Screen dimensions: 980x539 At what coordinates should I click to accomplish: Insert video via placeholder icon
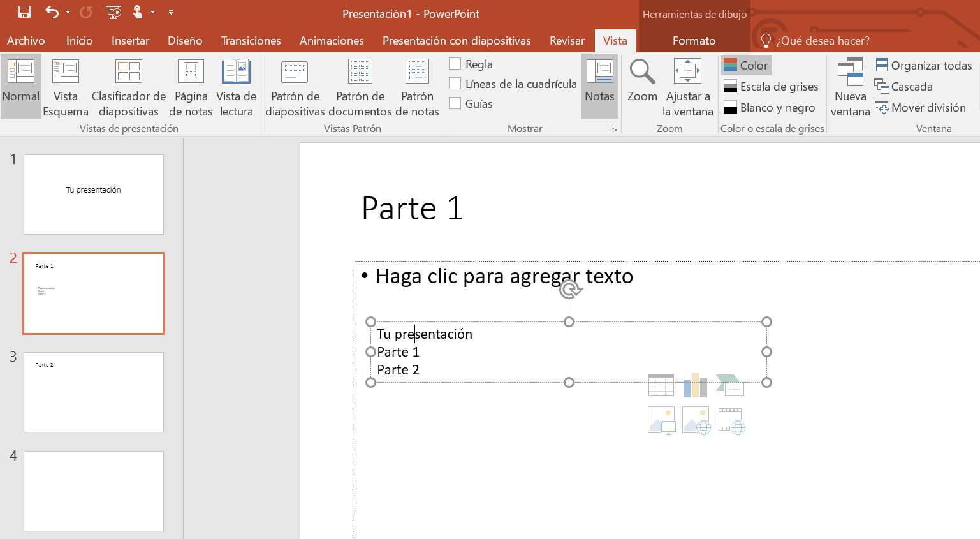pyautogui.click(x=731, y=421)
